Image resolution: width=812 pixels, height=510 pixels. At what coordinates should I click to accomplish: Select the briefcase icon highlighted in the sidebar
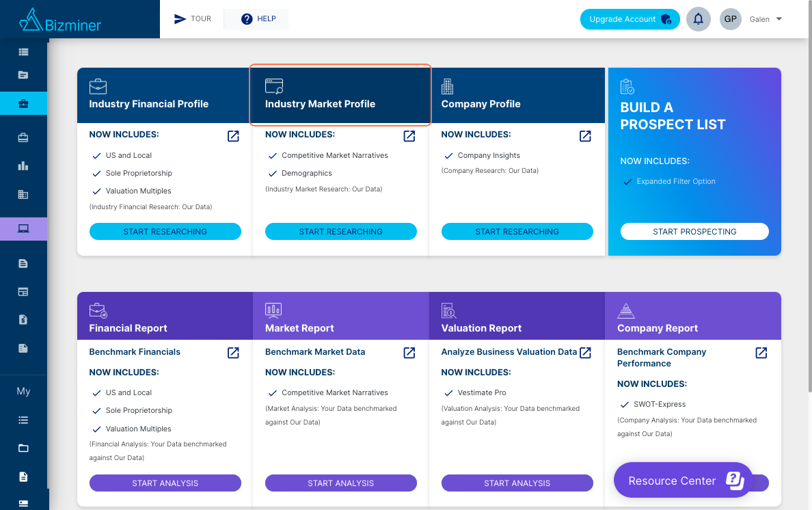click(23, 103)
